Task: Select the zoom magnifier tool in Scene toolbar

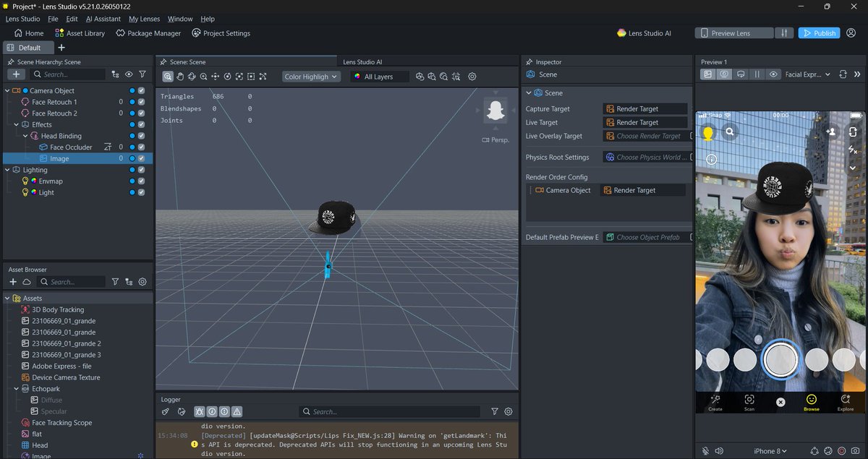Action: 203,77
